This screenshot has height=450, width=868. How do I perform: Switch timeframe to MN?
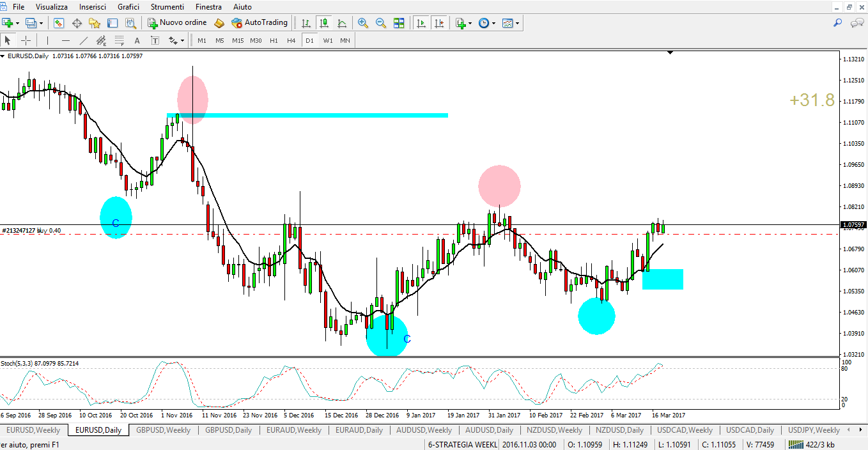point(345,40)
